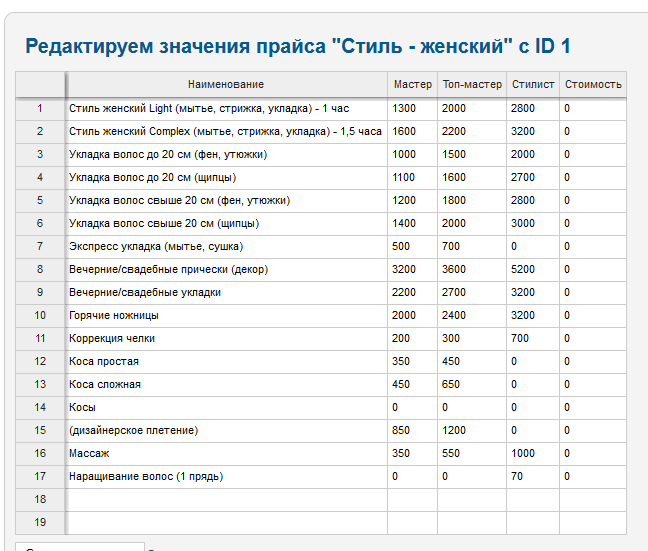Click Мастер price 850 in row 15

412,431
